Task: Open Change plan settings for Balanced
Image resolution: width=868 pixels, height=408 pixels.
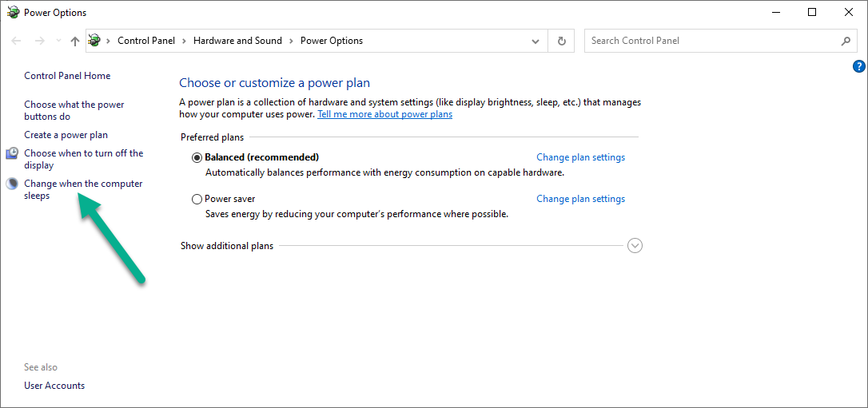Action: [580, 157]
